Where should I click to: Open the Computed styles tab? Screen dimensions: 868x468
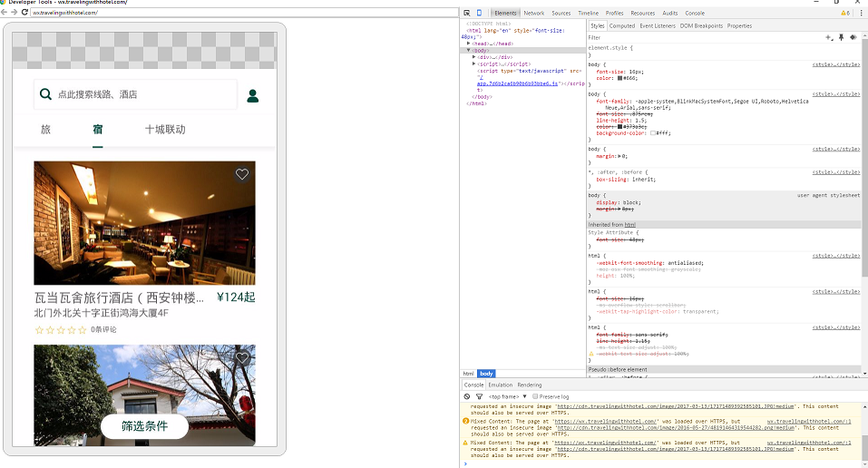pos(621,26)
